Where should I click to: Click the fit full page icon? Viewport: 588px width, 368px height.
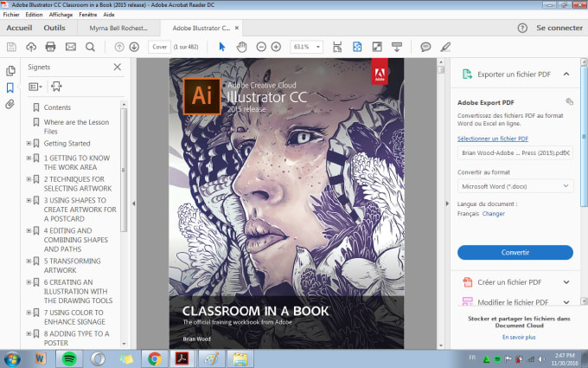coord(357,47)
